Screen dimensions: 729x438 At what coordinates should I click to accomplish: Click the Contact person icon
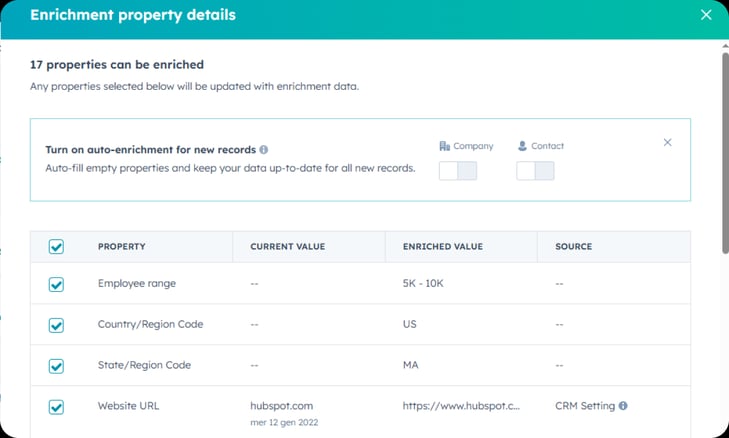pos(522,146)
